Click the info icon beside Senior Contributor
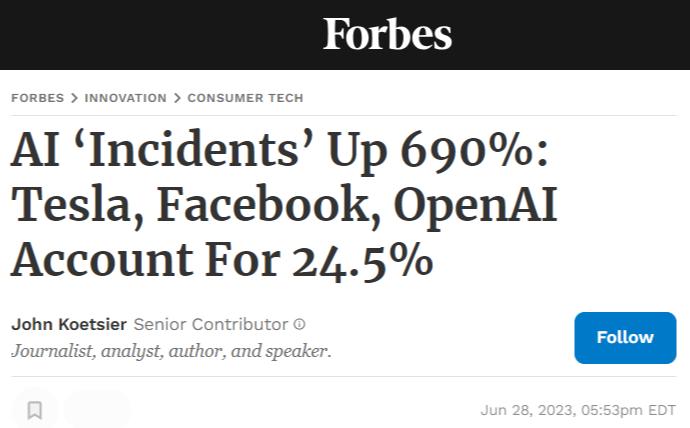 [299, 324]
